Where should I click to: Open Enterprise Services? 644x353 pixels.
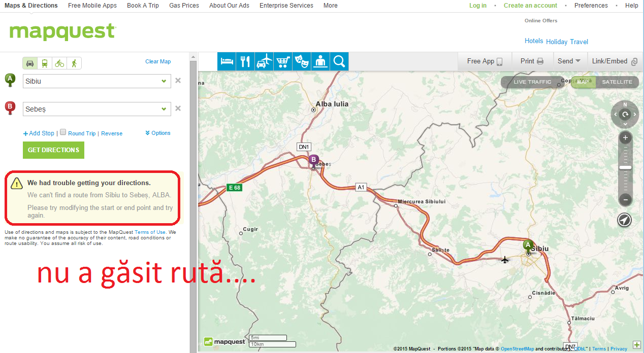click(286, 6)
